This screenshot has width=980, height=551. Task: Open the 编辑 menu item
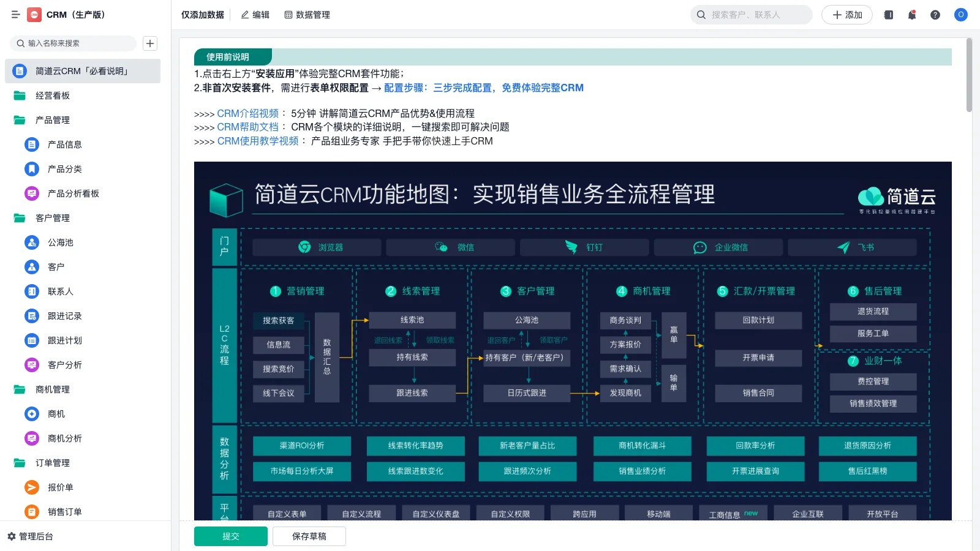pyautogui.click(x=254, y=15)
